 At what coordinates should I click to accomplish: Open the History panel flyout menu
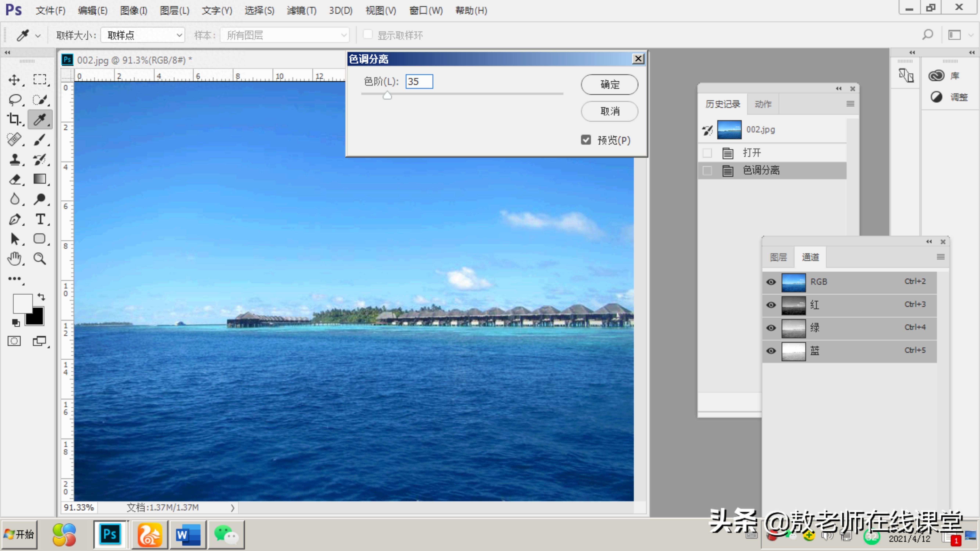tap(850, 104)
